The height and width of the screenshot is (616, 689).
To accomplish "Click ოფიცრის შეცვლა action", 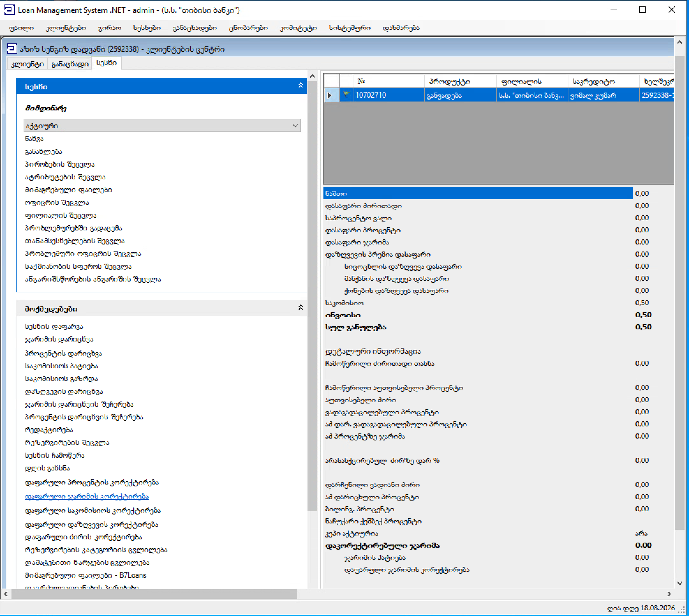I will [x=57, y=203].
